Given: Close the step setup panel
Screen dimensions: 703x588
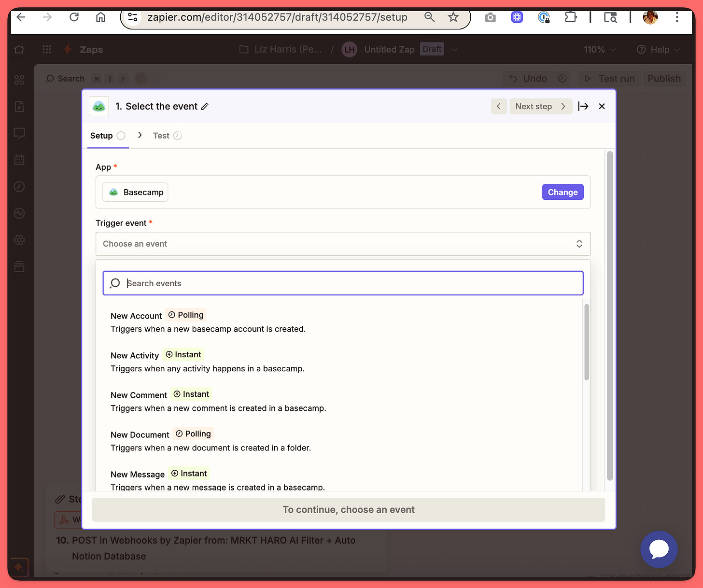Looking at the screenshot, I should click(x=602, y=106).
